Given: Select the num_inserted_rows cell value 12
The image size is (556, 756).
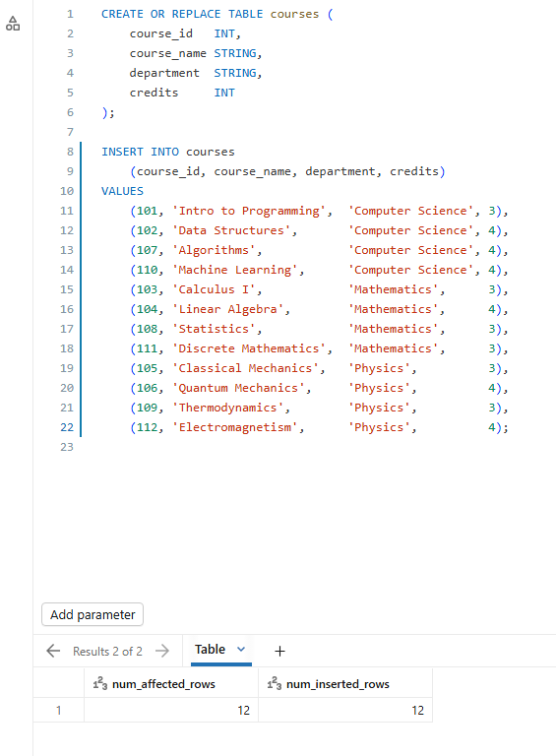Looking at the screenshot, I should [x=417, y=710].
